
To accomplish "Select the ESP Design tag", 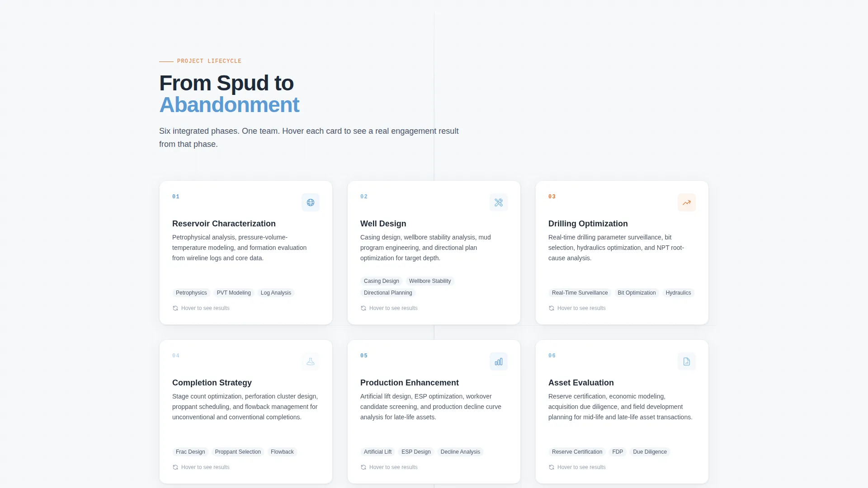I will click(416, 452).
